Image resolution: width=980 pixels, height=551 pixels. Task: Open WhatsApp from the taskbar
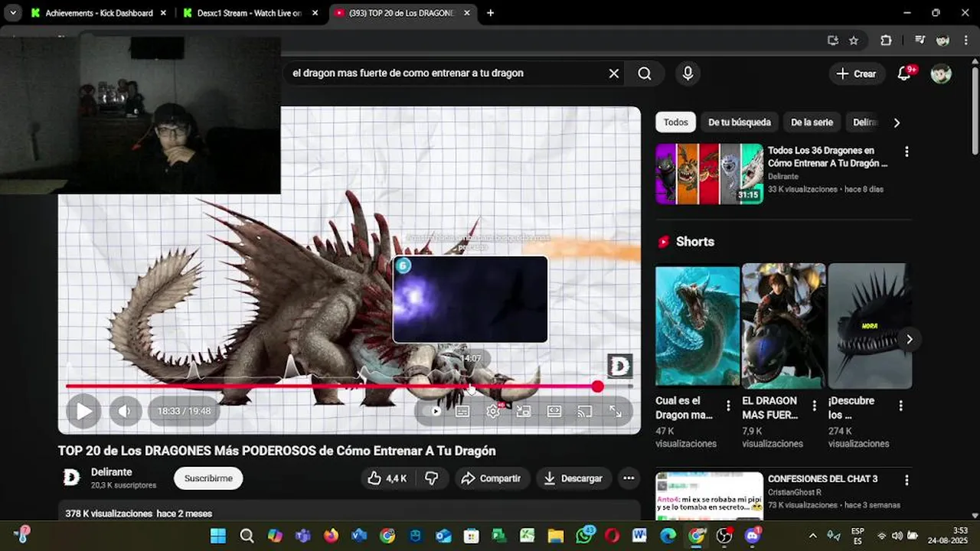tap(584, 536)
